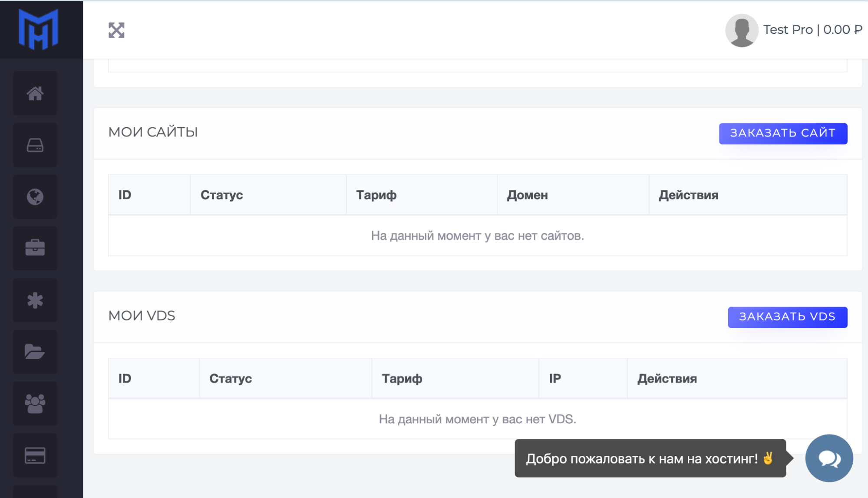Open the home icon in the sidebar
Screen dimensions: 868x498
tap(35, 93)
